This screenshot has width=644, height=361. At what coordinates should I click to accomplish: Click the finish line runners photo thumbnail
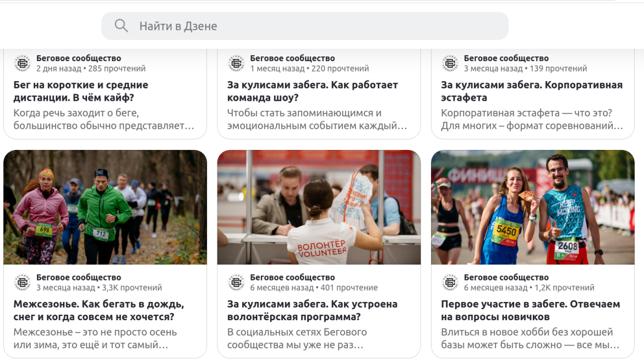(x=533, y=207)
